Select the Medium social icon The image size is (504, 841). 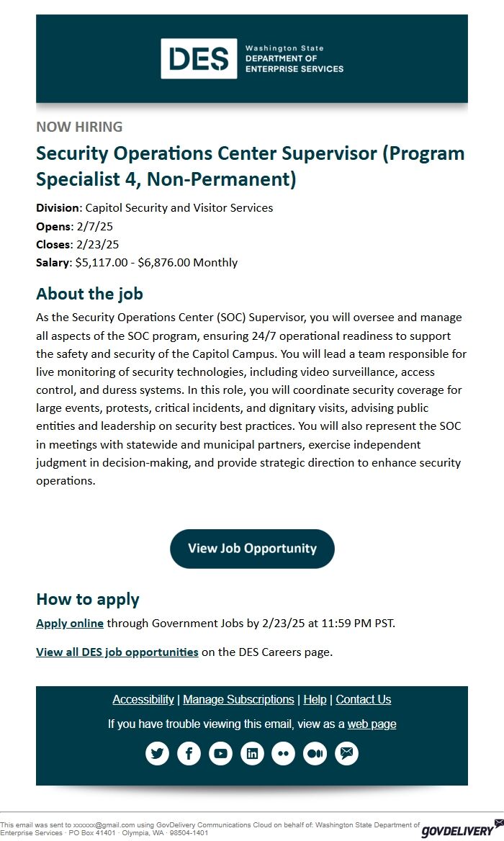tap(315, 754)
